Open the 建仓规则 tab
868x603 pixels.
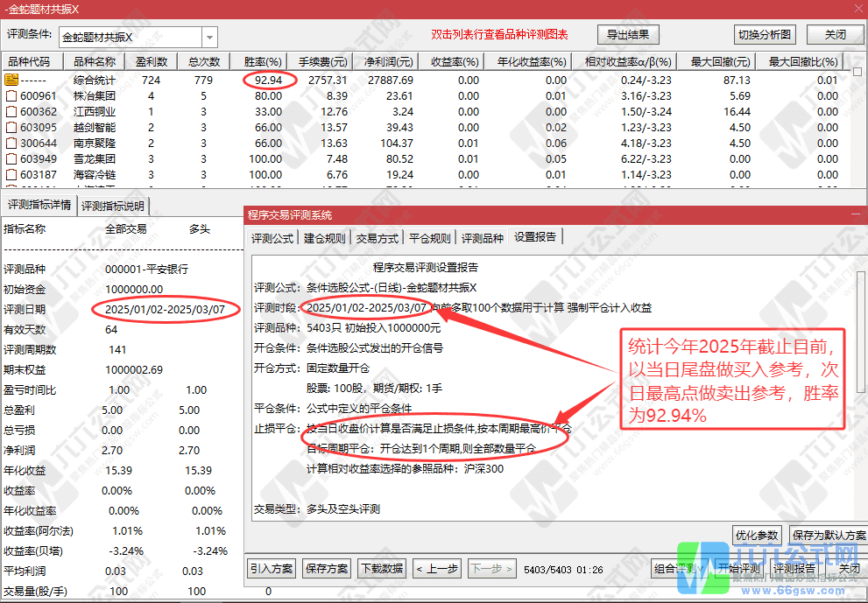[326, 238]
